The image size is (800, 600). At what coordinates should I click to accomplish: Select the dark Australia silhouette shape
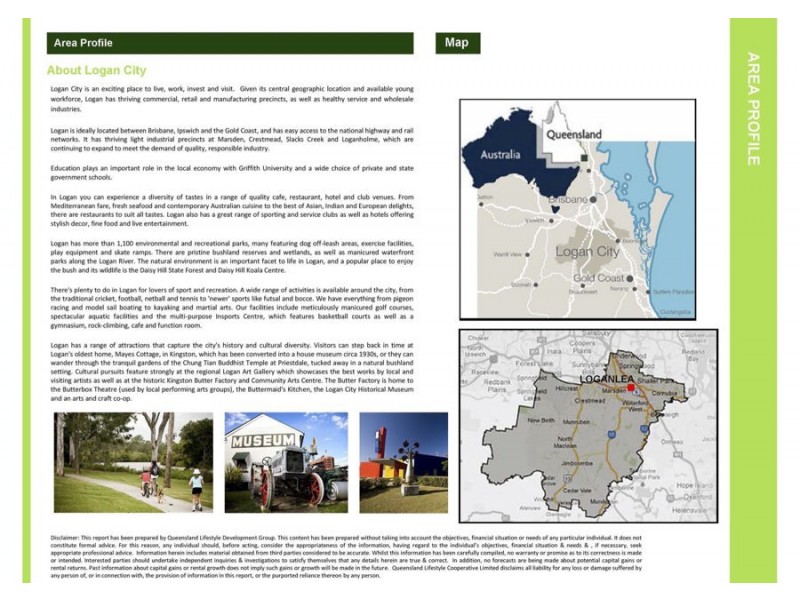pyautogui.click(x=515, y=153)
